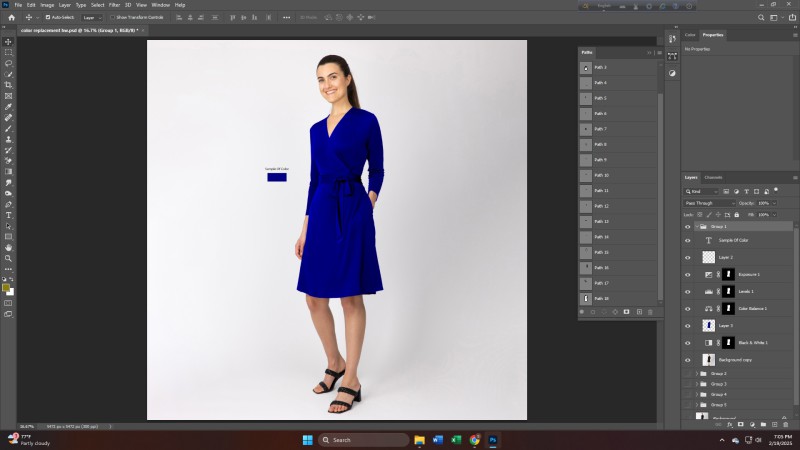800x450 pixels.
Task: Expand the Group 2 layer folder
Action: [x=696, y=373]
